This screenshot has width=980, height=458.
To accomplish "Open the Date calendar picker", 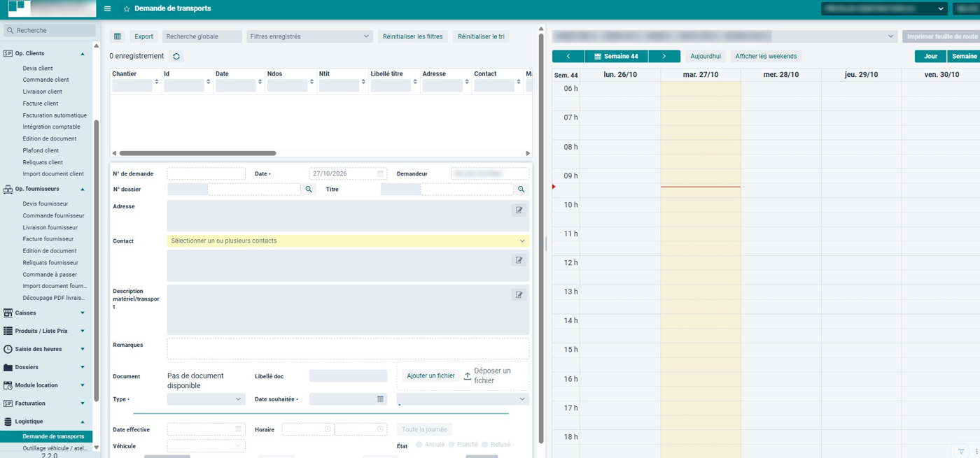I will [380, 173].
